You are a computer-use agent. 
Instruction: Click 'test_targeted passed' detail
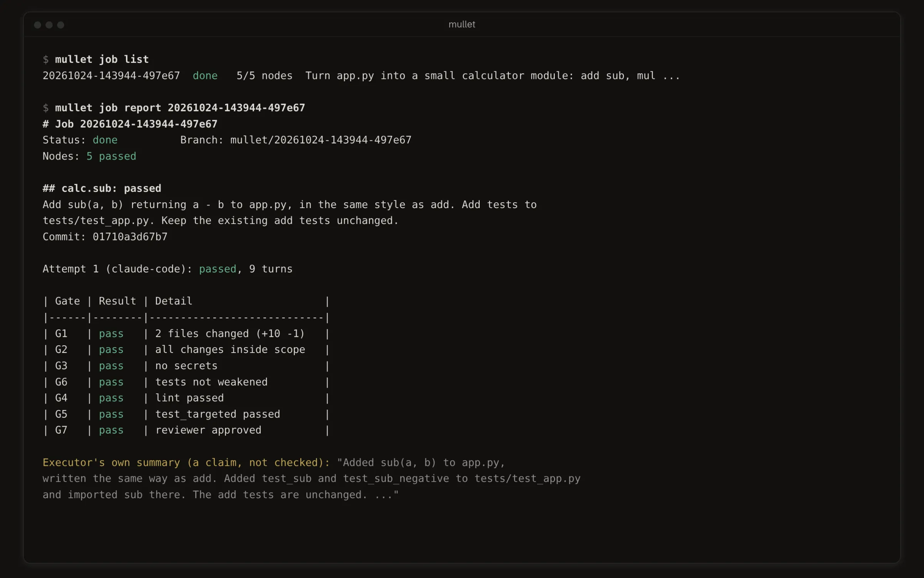tap(218, 414)
